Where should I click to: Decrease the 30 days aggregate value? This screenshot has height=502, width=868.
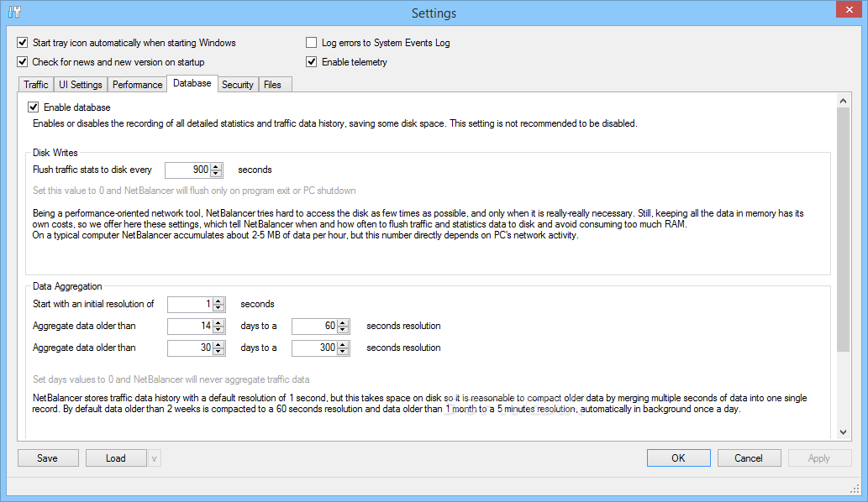coord(218,352)
